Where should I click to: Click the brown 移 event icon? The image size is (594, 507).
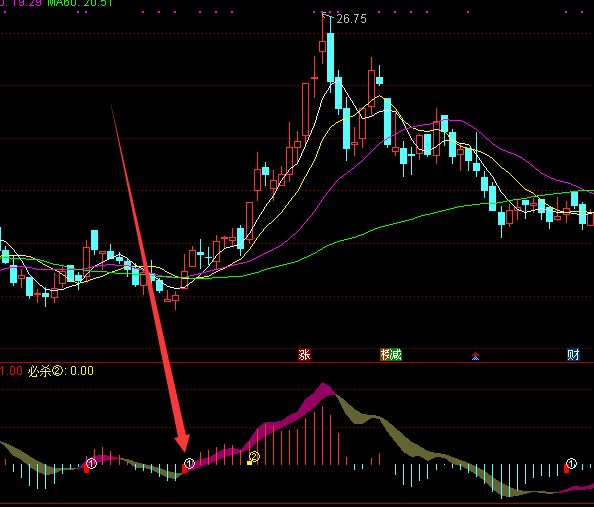[385, 355]
